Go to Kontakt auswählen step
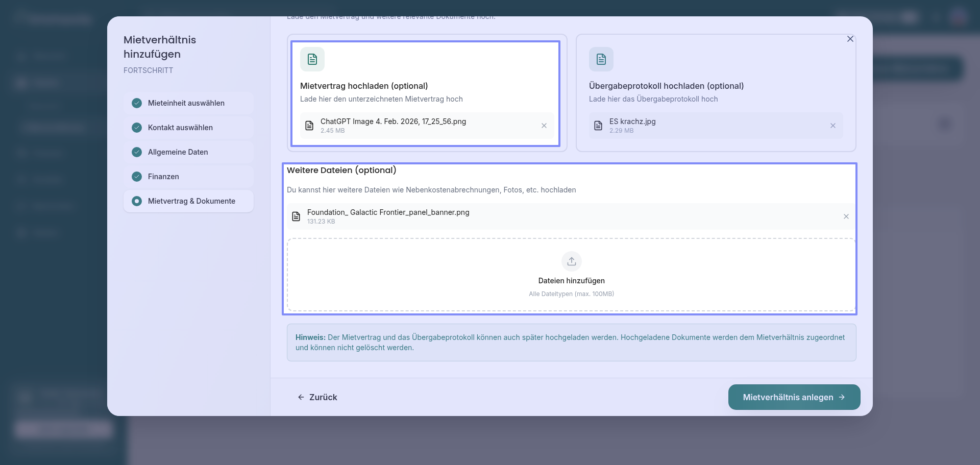This screenshot has height=465, width=980. click(180, 128)
